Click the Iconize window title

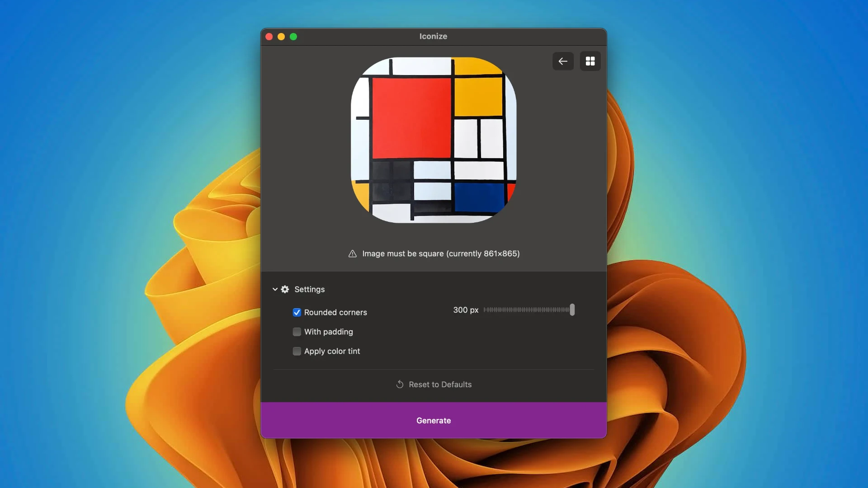(x=433, y=36)
